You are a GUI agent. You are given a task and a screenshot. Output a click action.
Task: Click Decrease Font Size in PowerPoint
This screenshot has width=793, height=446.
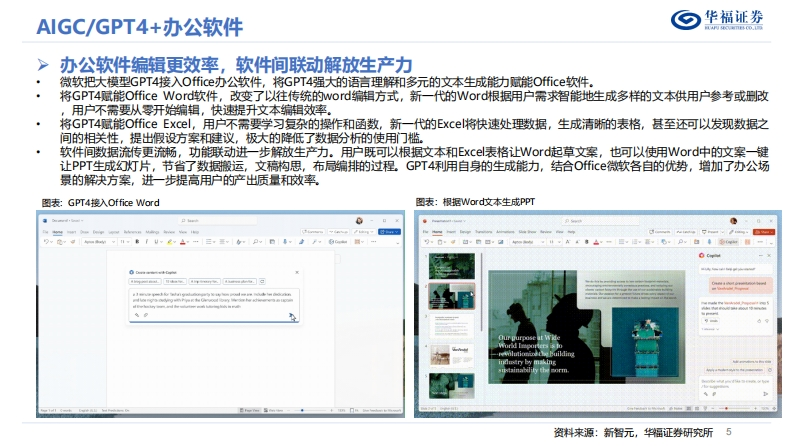pyautogui.click(x=577, y=242)
